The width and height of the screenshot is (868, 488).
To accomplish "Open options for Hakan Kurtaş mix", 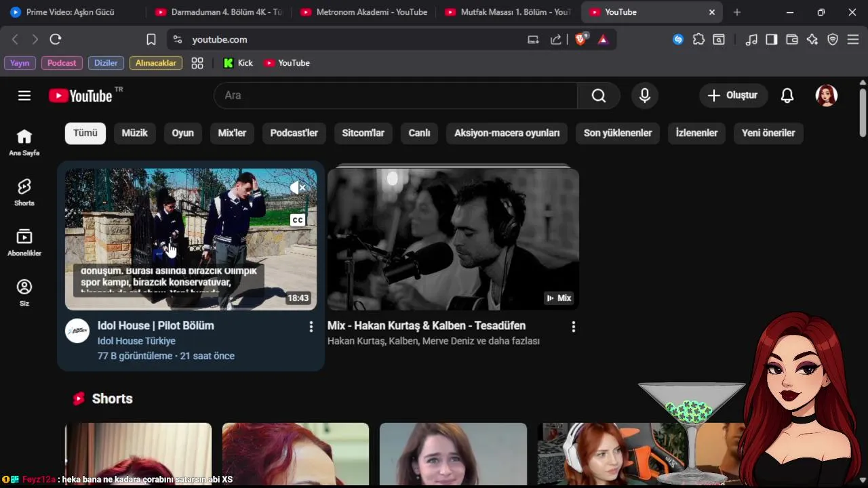I will [x=574, y=327].
